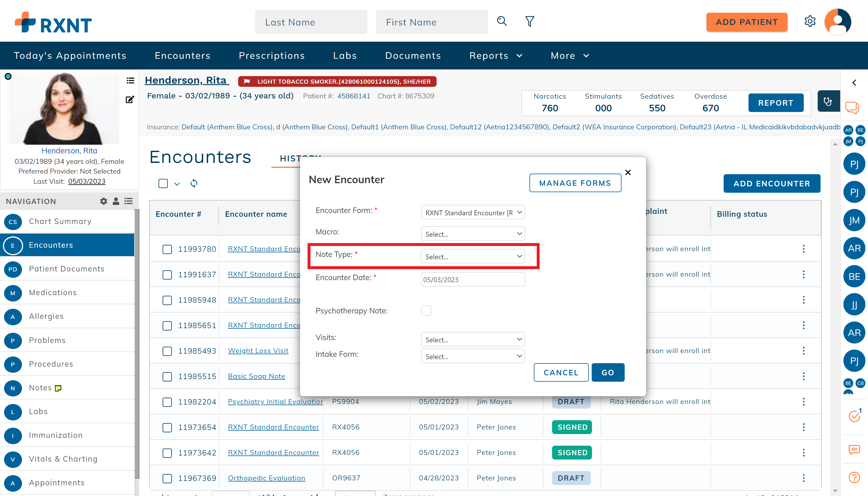868x496 pixels.
Task: Open the Intake Form dropdown
Action: 473,356
